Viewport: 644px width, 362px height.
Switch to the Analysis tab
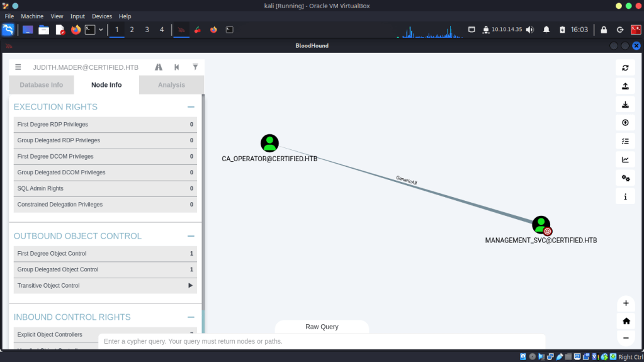(171, 85)
